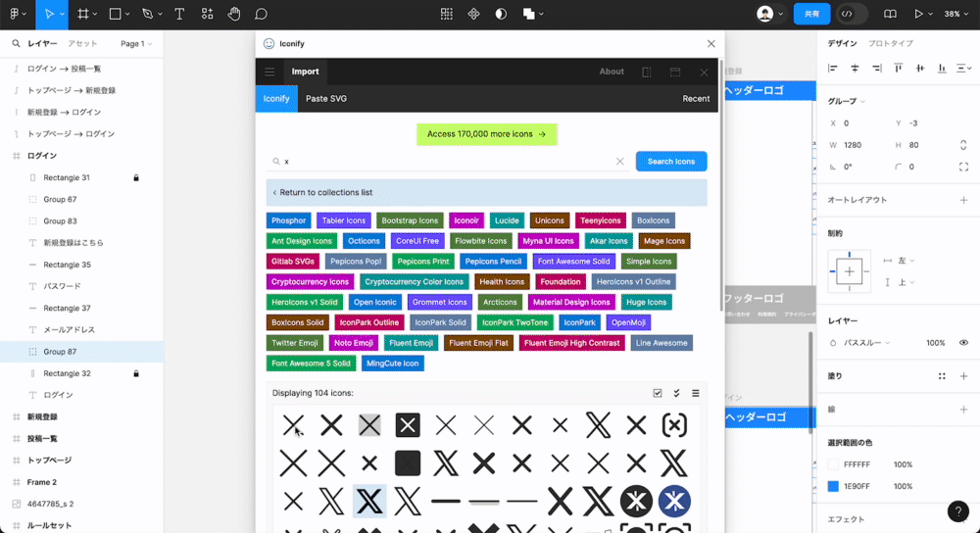
Task: Open present options dropdown arrow
Action: [931, 14]
